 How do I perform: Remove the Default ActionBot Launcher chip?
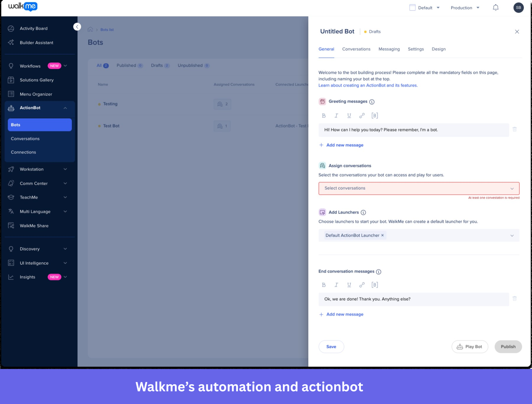[382, 235]
